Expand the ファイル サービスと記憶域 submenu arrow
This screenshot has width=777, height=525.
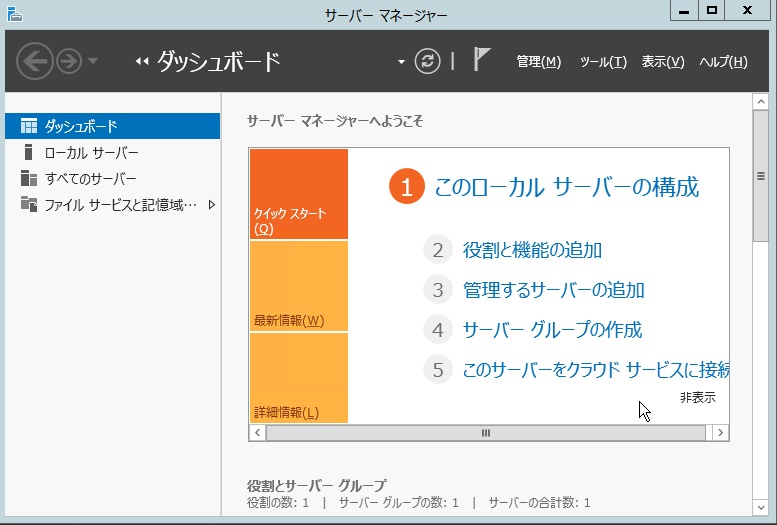(211, 205)
